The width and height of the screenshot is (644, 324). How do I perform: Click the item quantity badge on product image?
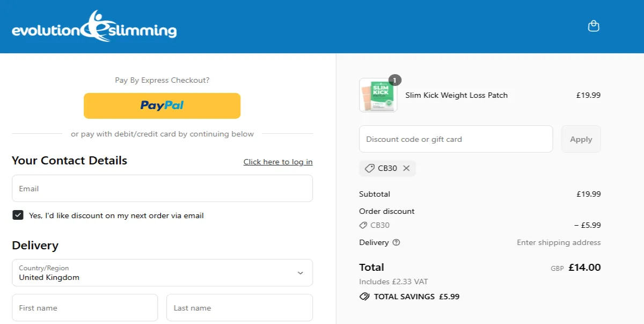point(395,81)
